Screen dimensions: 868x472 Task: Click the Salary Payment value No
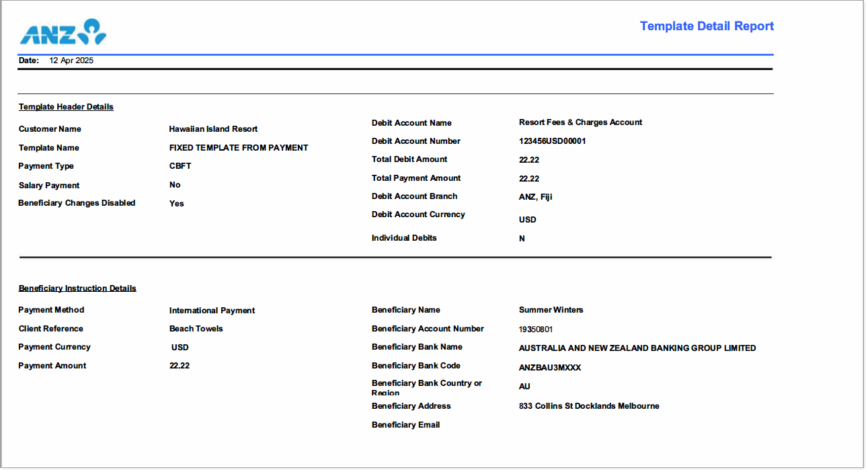175,184
